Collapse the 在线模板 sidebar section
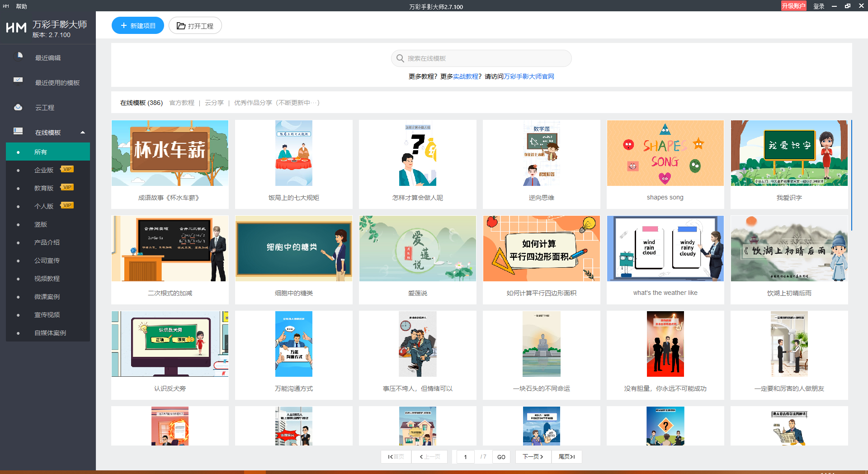 click(x=83, y=133)
